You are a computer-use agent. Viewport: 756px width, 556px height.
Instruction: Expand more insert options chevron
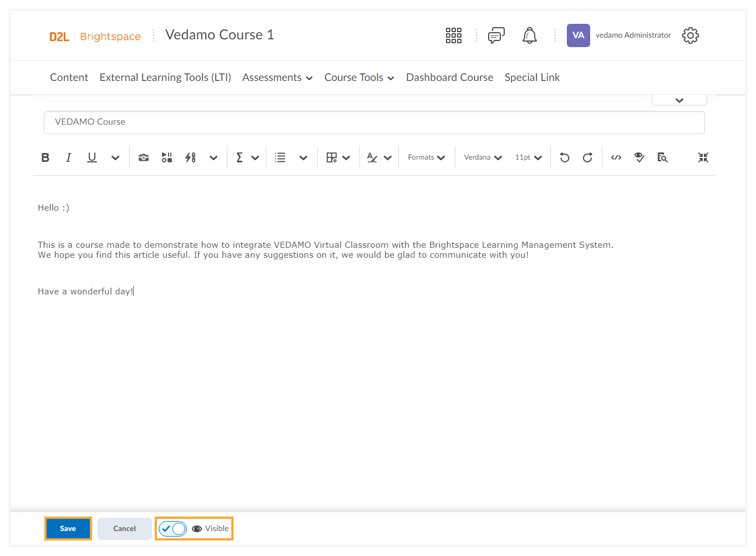214,157
